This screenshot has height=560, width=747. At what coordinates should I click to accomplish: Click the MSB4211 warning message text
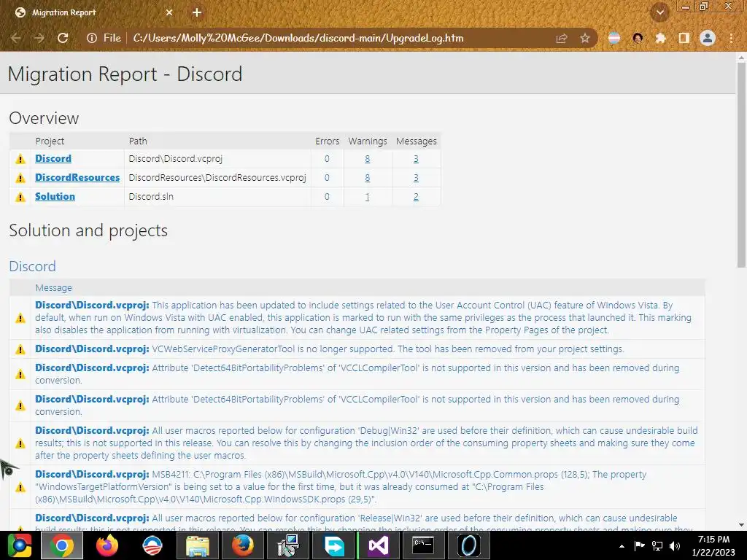341,486
